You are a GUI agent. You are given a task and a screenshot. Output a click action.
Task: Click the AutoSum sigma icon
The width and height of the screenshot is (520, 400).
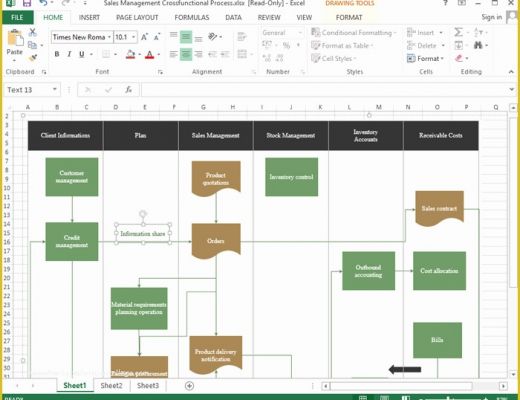[458, 32]
